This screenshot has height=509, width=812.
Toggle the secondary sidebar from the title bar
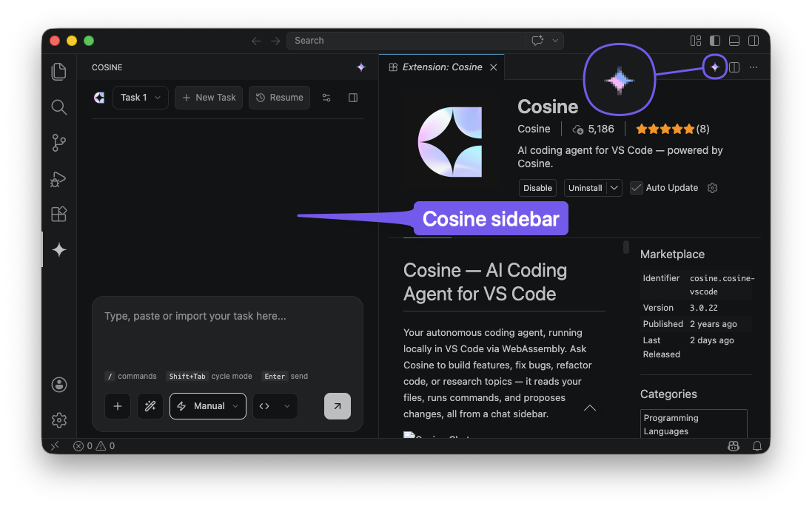point(754,41)
